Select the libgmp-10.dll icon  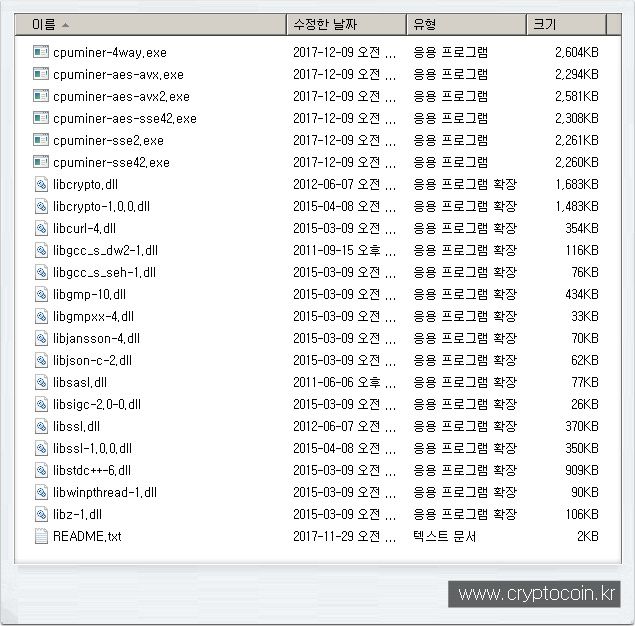(x=41, y=294)
